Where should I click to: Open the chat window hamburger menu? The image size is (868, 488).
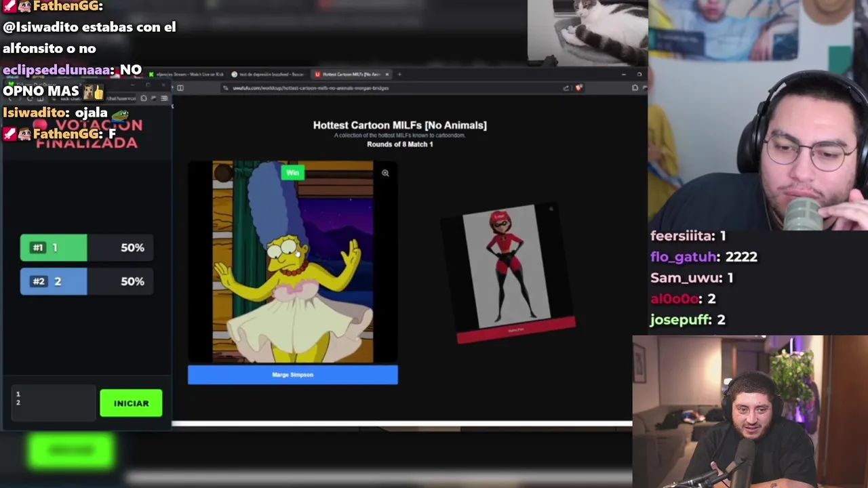click(164, 98)
